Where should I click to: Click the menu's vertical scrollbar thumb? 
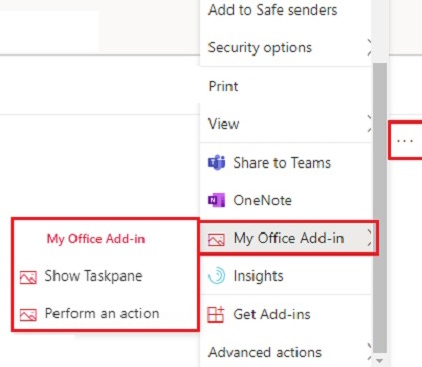pos(380,207)
